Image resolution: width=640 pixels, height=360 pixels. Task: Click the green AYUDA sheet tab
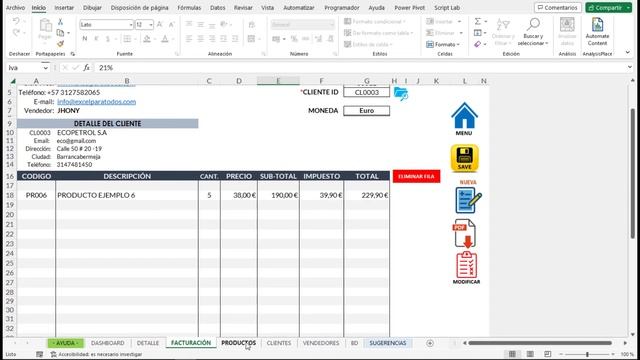[65, 343]
